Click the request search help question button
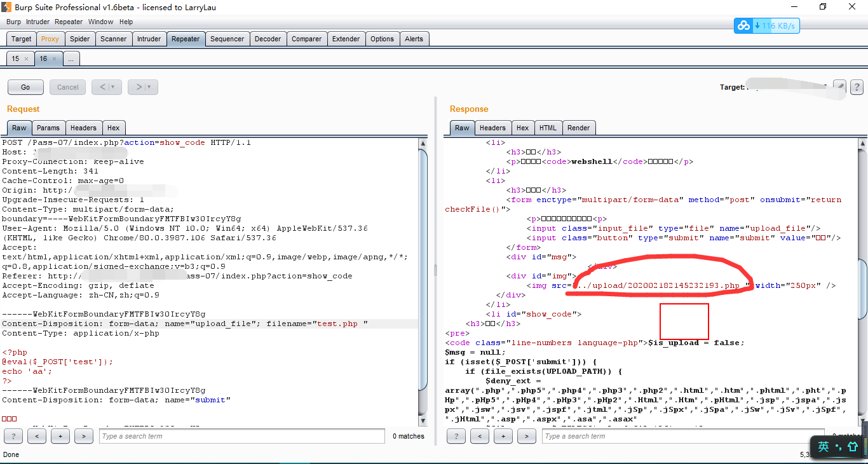868x464 pixels. pyautogui.click(x=13, y=436)
